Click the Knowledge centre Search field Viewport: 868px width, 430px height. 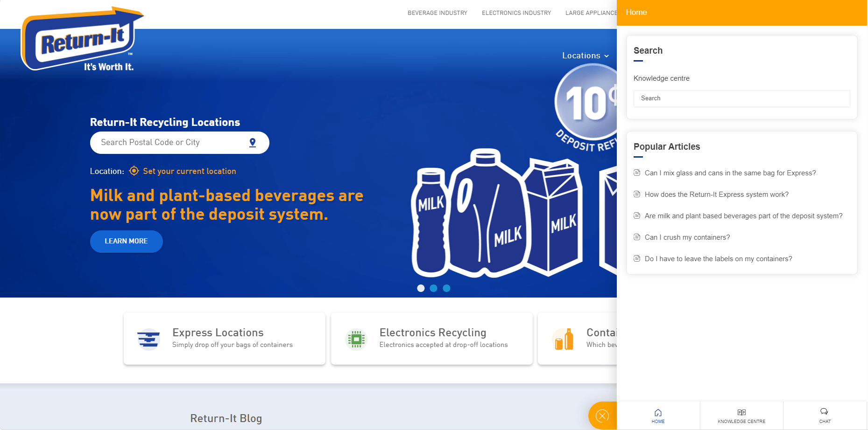741,98
